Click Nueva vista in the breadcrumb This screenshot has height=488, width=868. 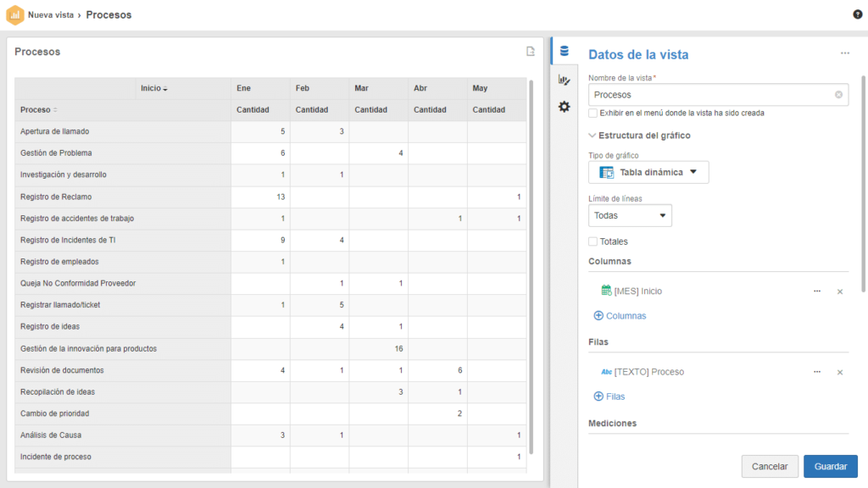pos(50,15)
